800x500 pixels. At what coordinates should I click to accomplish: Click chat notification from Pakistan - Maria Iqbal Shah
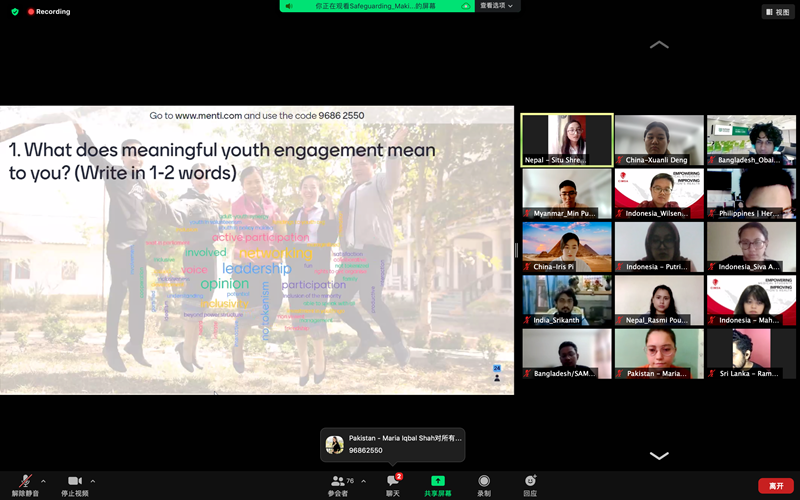tap(393, 444)
